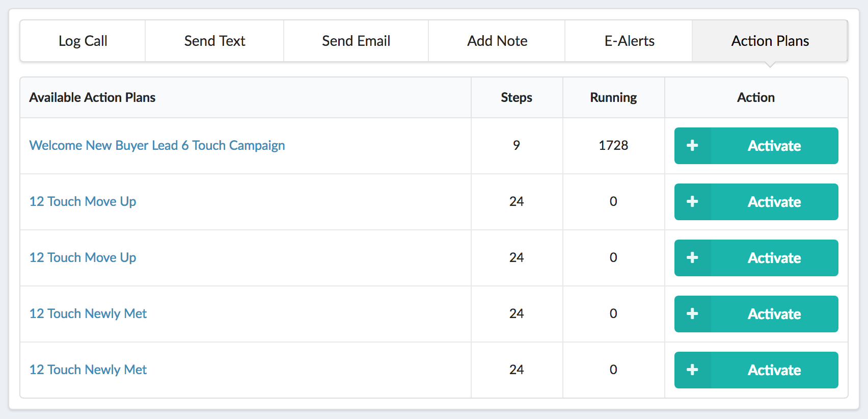868x419 pixels.
Task: Switch to the Log Call tab
Action: click(83, 41)
